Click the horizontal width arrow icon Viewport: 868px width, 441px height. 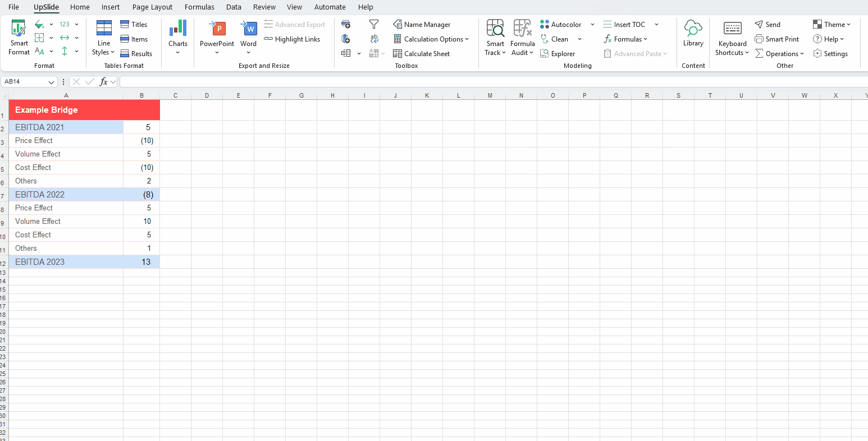(65, 38)
